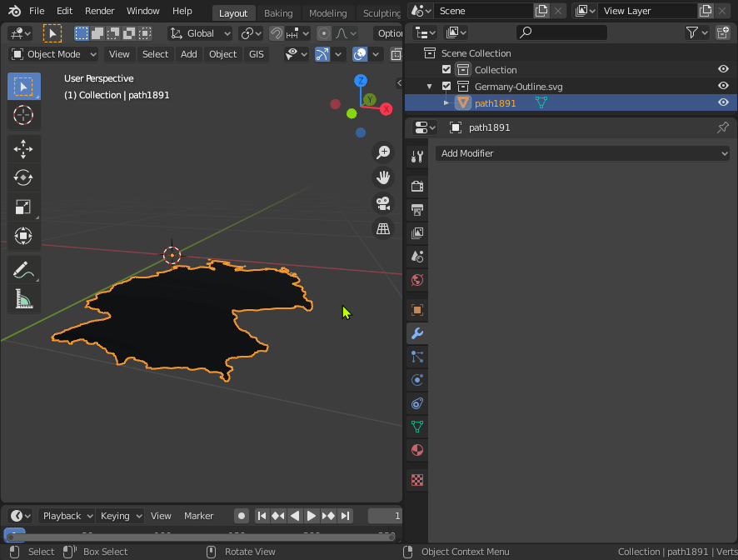The image size is (738, 560).
Task: Switch to the Physics properties tab
Action: (x=416, y=380)
